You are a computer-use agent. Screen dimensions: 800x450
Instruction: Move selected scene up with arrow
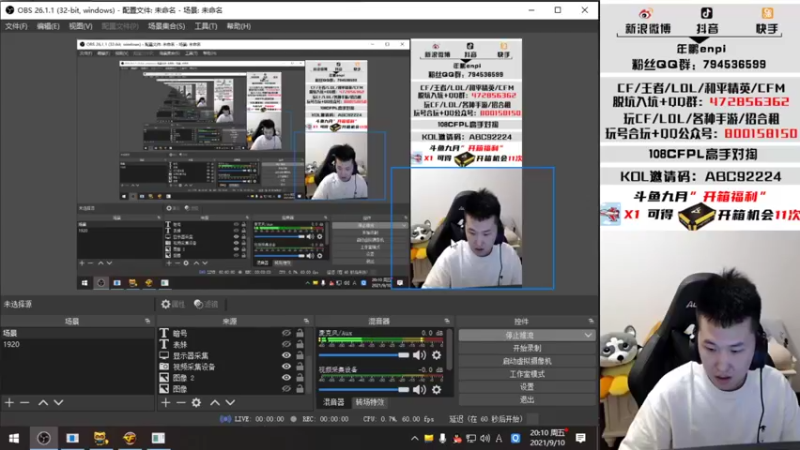click(43, 403)
